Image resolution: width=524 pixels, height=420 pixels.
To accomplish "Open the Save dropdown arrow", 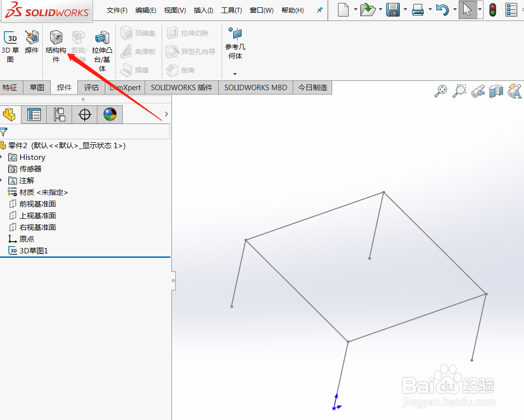I will click(405, 9).
